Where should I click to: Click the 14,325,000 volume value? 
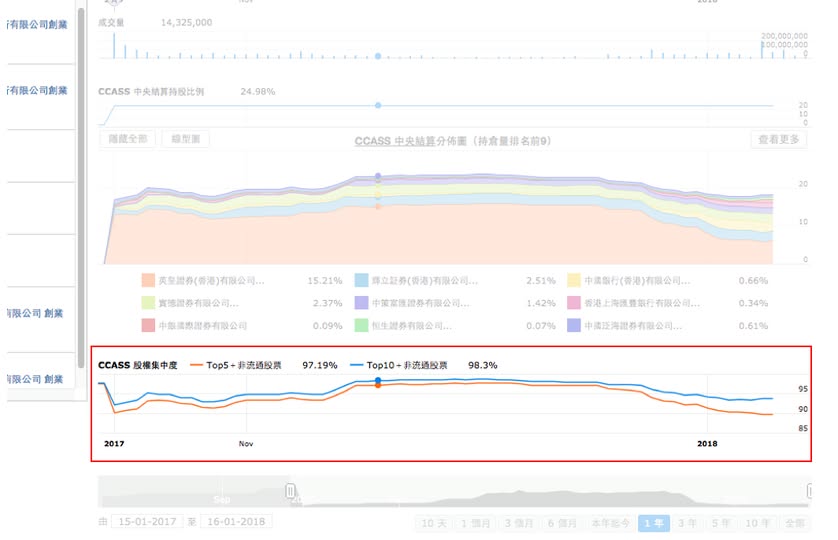[187, 22]
